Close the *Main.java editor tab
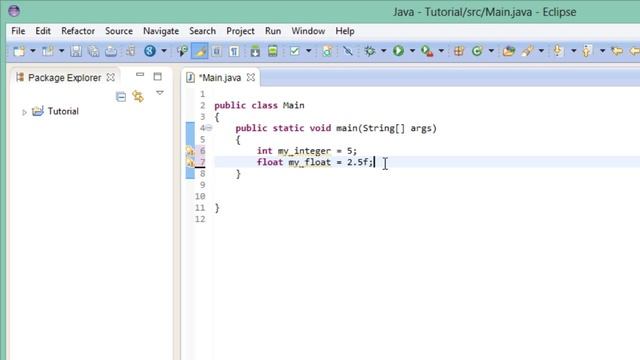 (x=251, y=77)
